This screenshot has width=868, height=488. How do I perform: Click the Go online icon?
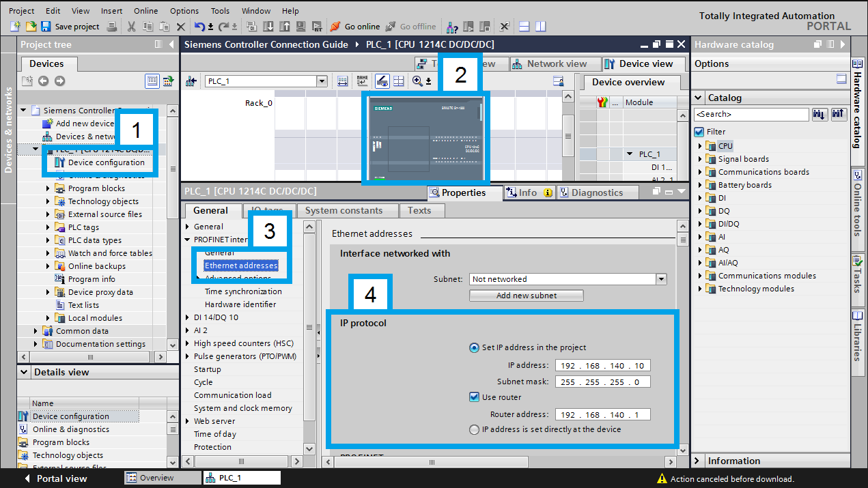[335, 27]
